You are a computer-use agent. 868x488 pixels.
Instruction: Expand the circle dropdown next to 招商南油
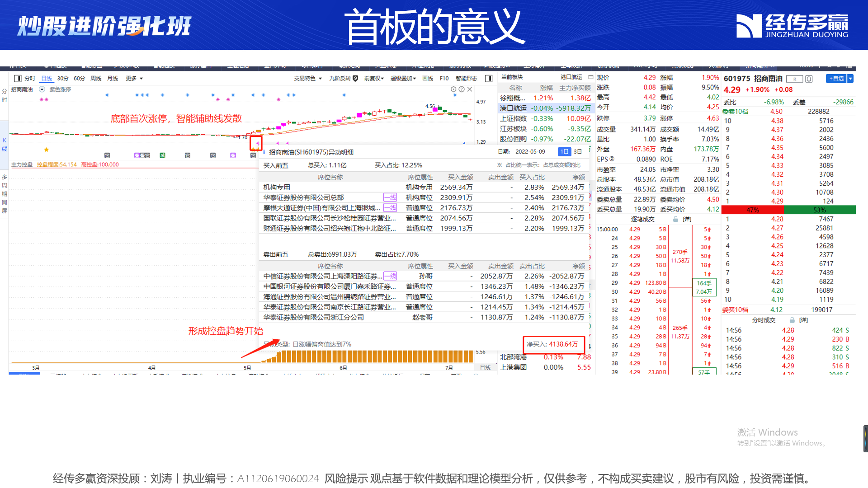[42, 89]
